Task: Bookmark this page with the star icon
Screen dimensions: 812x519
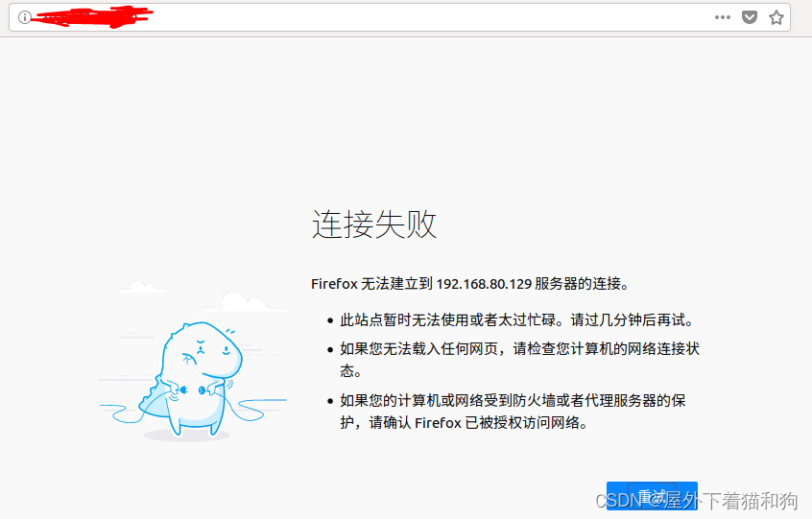Action: [776, 17]
